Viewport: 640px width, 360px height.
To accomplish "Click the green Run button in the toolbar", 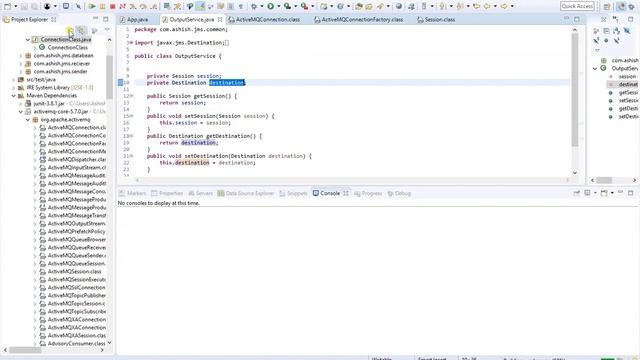I will (x=271, y=6).
